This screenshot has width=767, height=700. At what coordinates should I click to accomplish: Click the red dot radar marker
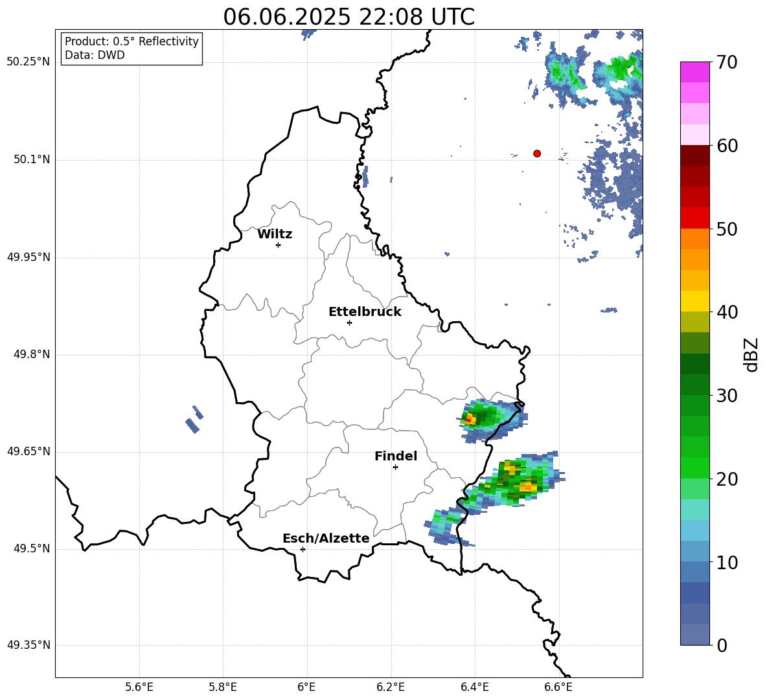tap(537, 153)
